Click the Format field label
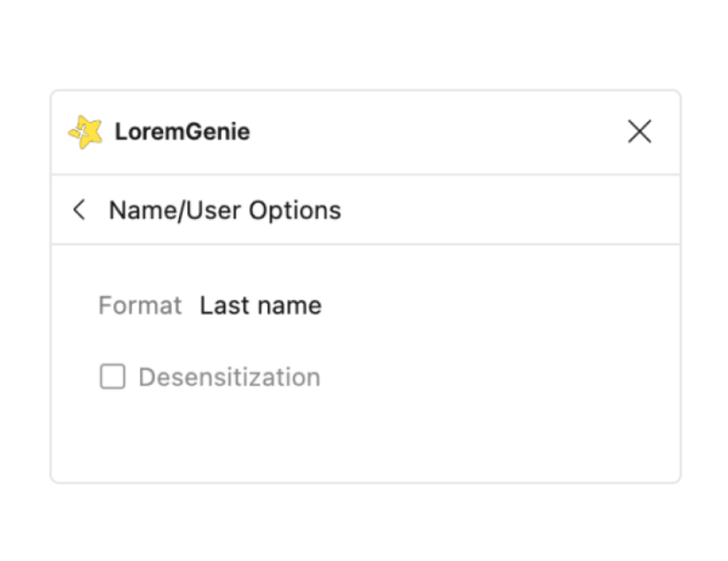 [140, 306]
